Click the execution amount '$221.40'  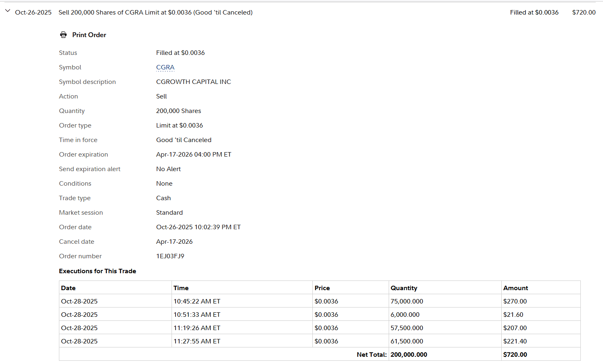point(515,341)
